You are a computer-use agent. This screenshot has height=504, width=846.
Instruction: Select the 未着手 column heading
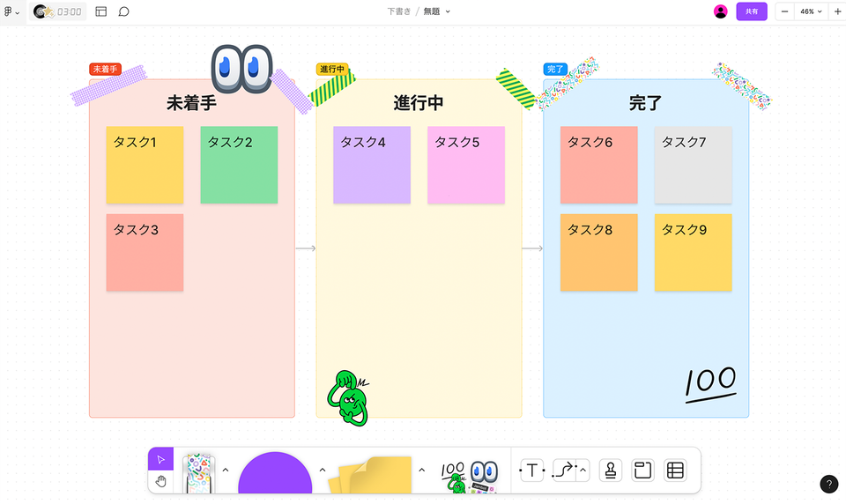(191, 102)
